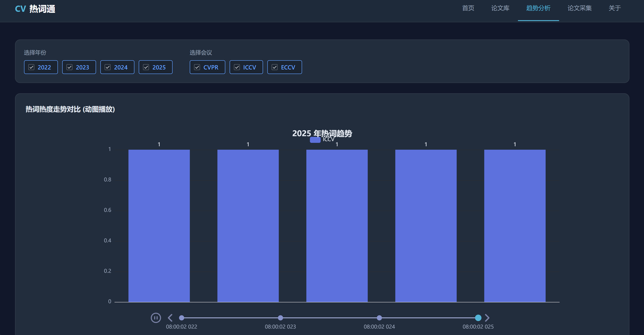Viewport: 644px width, 335px height.
Task: Click the second bar in chart
Action: 248,226
